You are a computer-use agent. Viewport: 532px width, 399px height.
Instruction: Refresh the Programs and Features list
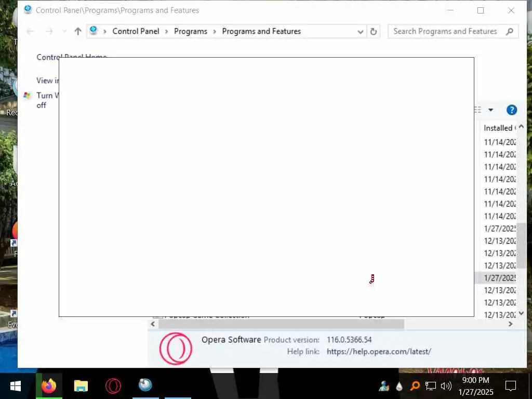coord(373,32)
